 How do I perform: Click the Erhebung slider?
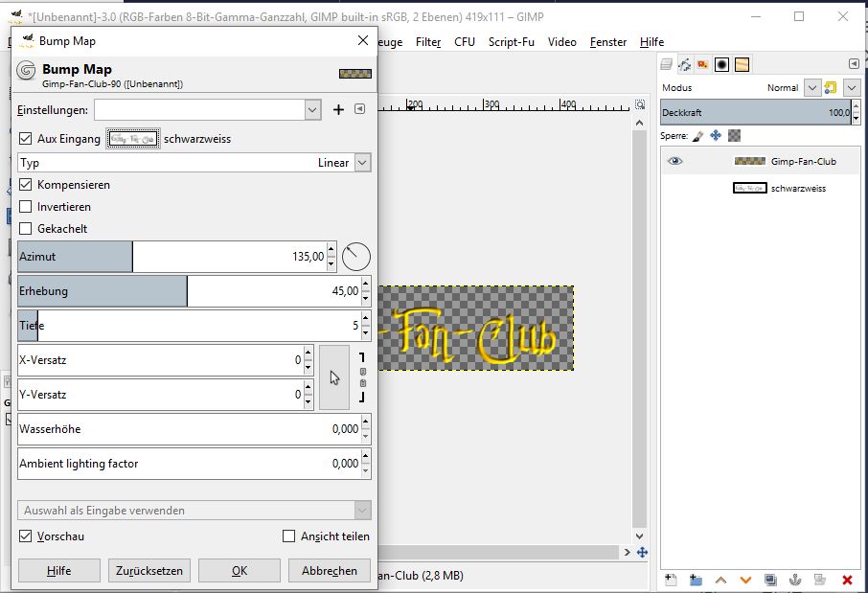[172, 291]
